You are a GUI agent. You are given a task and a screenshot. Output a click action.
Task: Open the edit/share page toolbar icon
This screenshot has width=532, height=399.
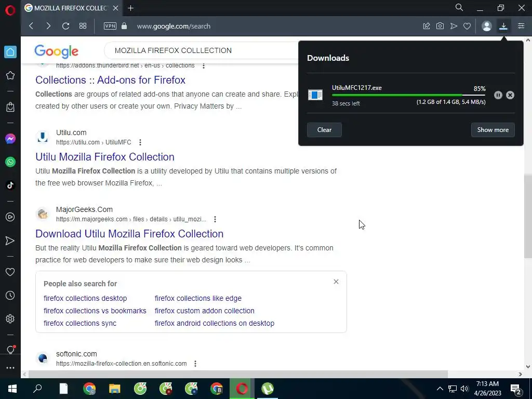coord(427,26)
